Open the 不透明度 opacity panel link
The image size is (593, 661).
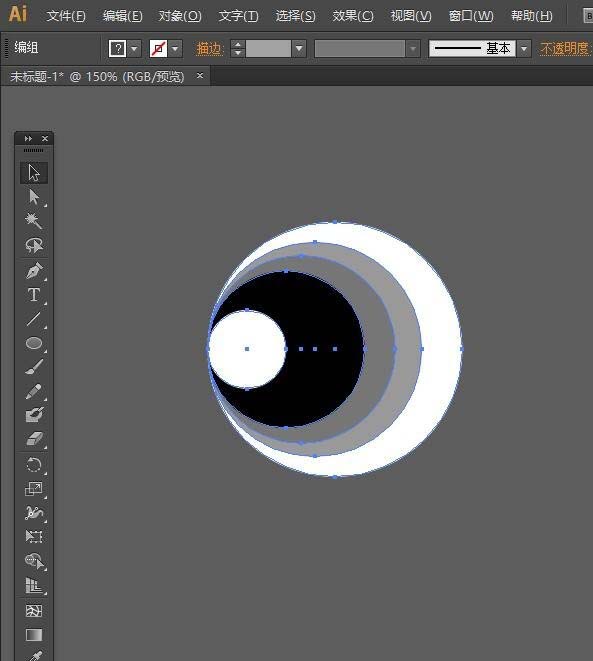coord(565,48)
